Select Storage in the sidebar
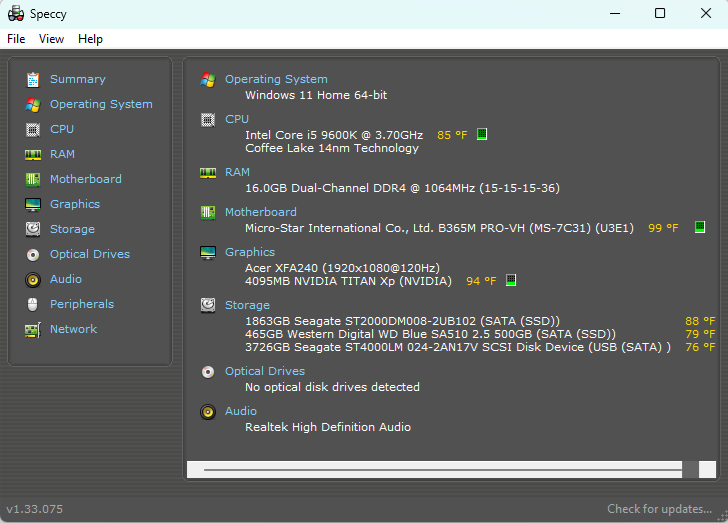The image size is (728, 523). 72,229
